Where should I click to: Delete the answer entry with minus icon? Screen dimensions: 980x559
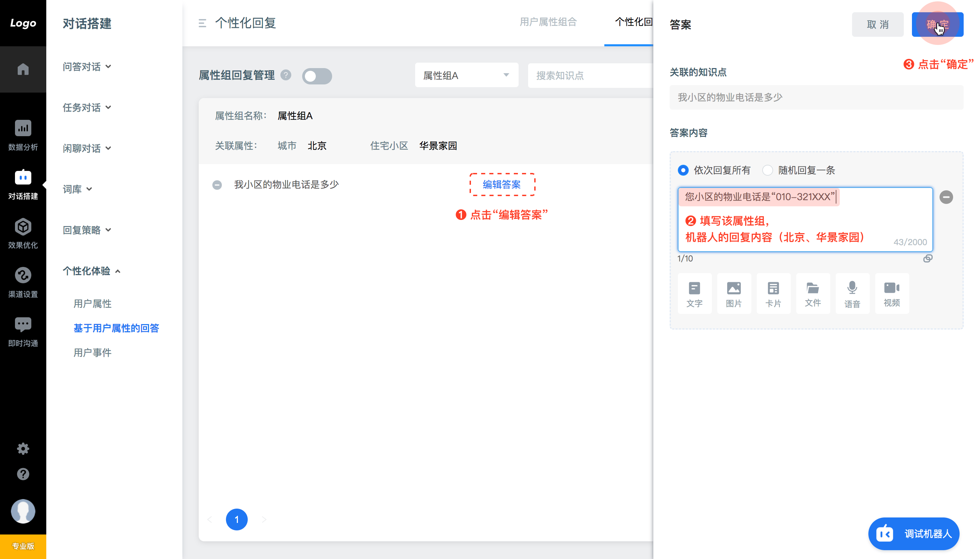(946, 197)
